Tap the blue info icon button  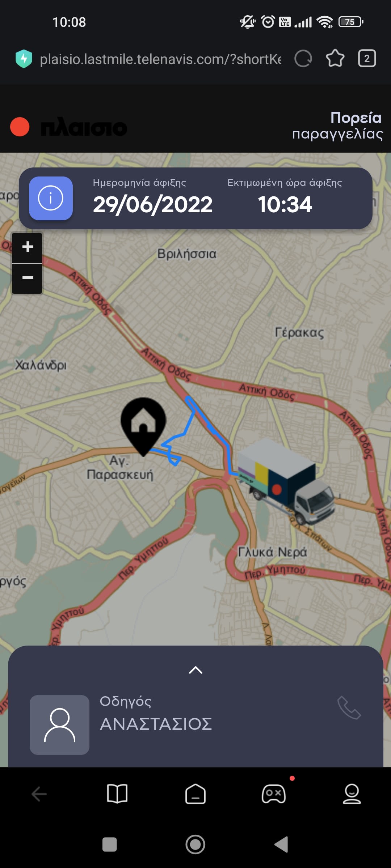[x=51, y=198]
